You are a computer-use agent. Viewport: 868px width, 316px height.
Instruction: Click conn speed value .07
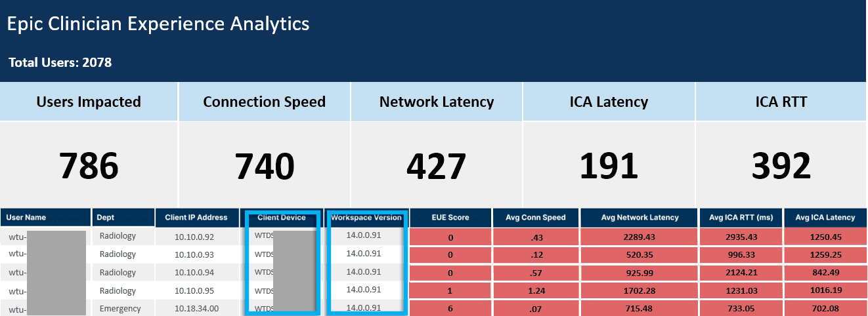point(536,309)
